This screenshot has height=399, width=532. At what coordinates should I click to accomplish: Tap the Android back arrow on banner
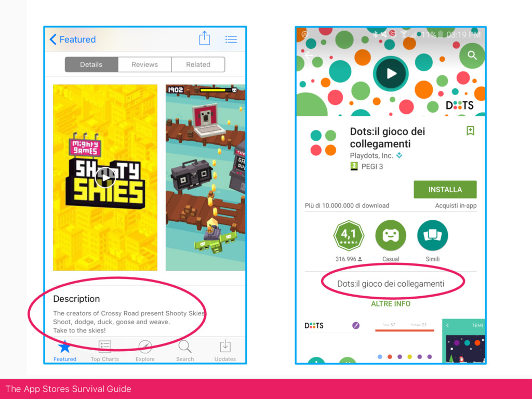(x=309, y=55)
